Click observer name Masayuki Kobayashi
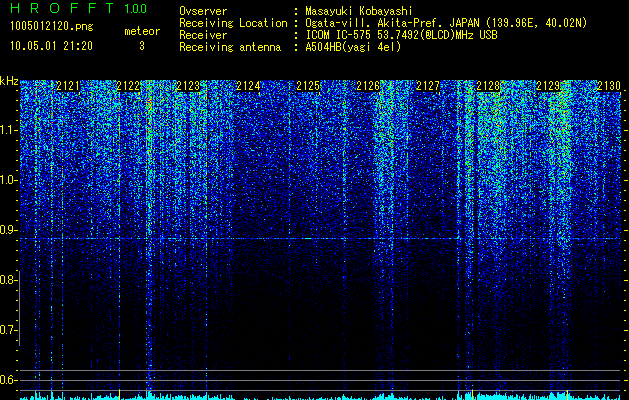Image resolution: width=629 pixels, height=400 pixels. pos(359,11)
